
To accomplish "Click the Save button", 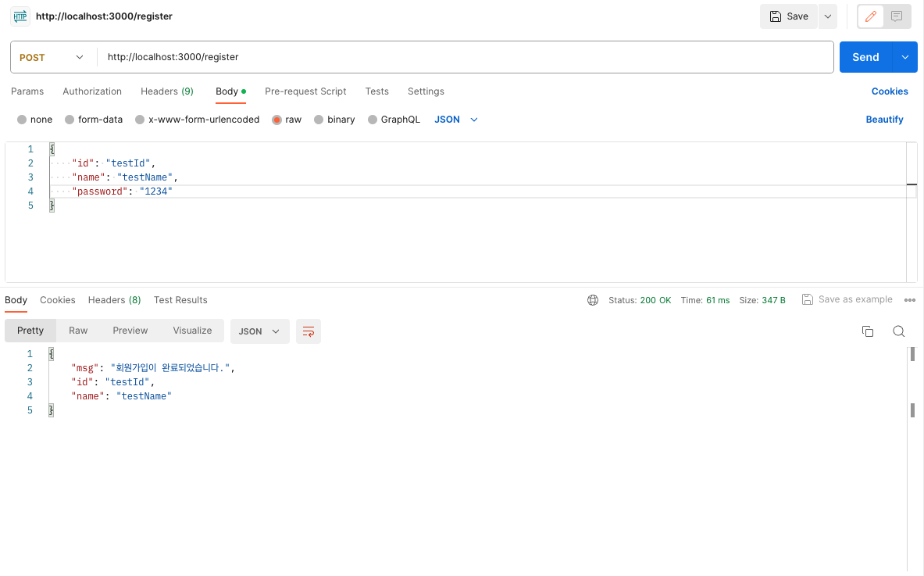I will click(x=788, y=16).
